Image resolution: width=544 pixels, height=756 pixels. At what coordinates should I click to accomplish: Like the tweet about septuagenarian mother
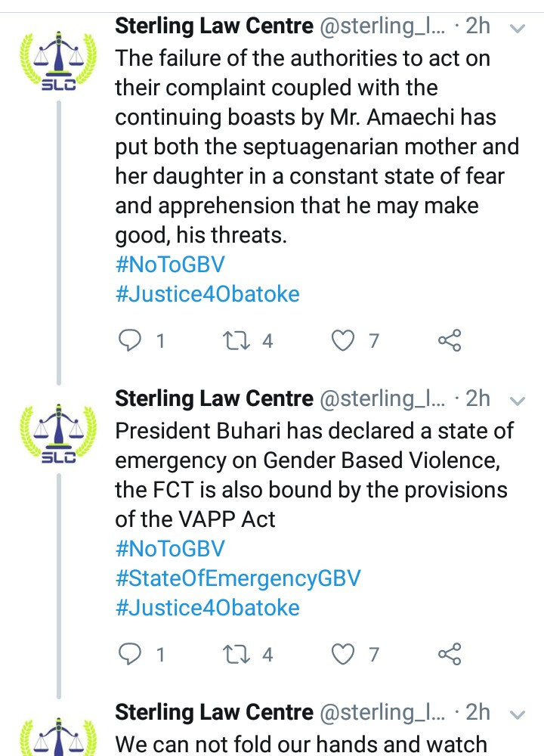tap(342, 340)
